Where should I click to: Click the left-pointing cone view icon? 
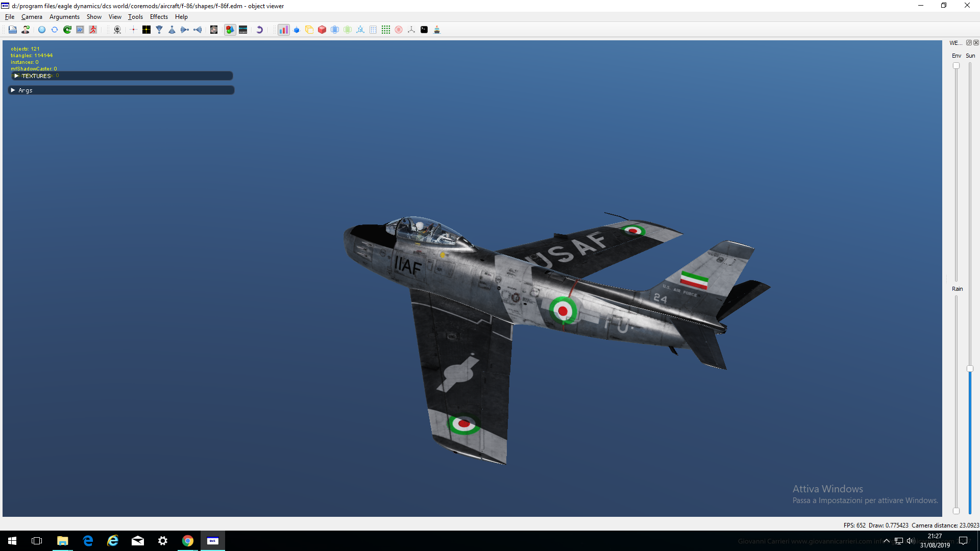point(198,30)
